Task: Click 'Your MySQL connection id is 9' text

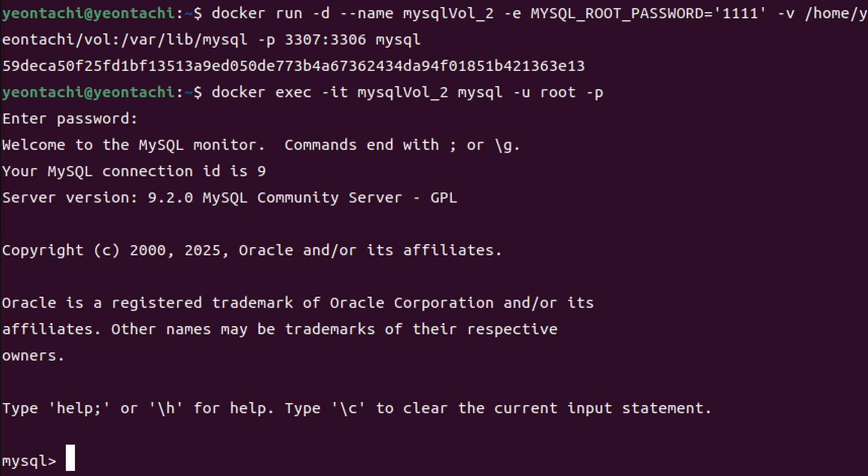Action: tap(134, 172)
